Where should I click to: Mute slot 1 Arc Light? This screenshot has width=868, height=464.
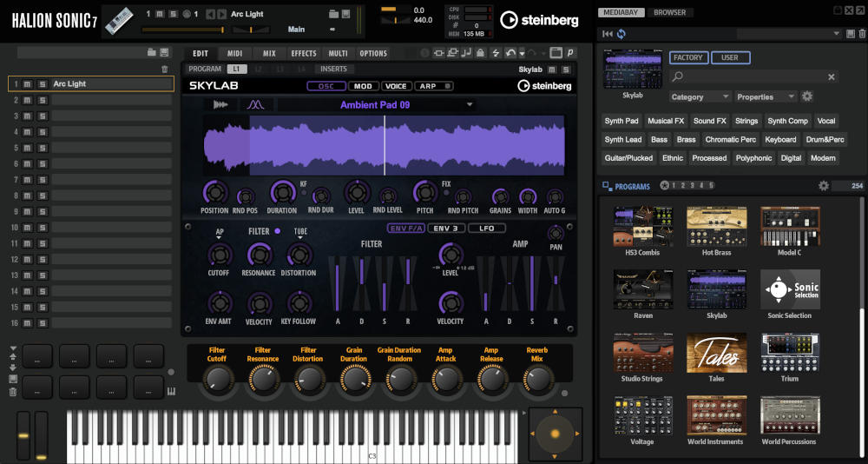(28, 84)
